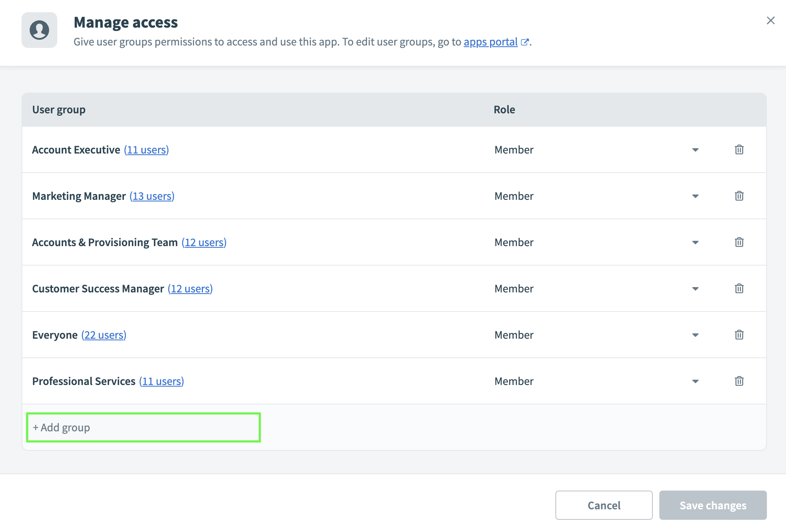Image resolution: width=786 pixels, height=532 pixels.
Task: View the 11 users in Professional Services
Action: pos(162,381)
